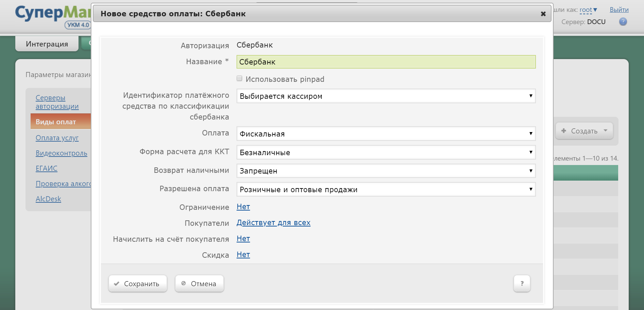Open the root user dropdown
644x310 pixels.
pyautogui.click(x=588, y=10)
